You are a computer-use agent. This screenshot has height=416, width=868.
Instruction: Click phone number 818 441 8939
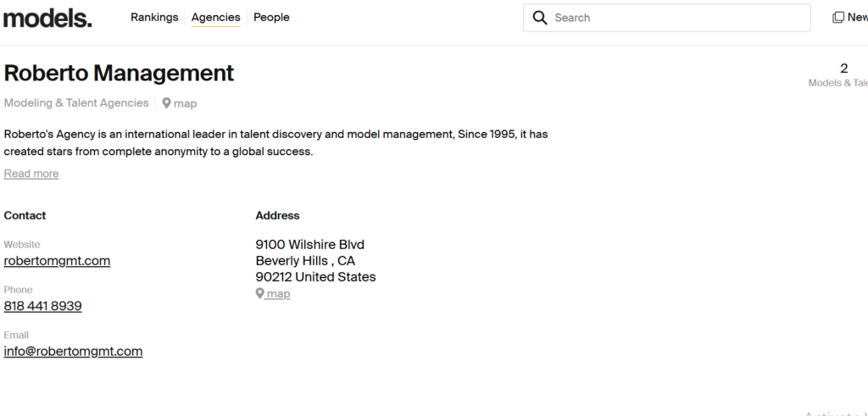click(x=42, y=306)
